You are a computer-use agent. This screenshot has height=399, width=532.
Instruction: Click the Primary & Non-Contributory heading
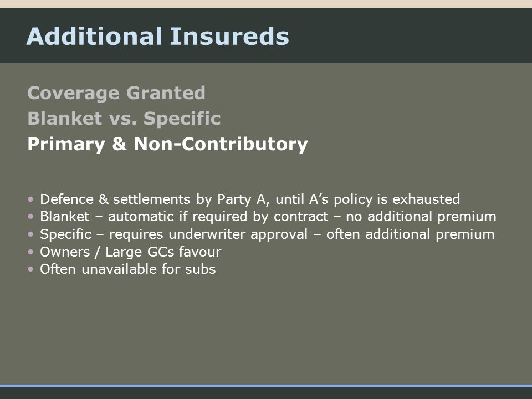[x=167, y=144]
